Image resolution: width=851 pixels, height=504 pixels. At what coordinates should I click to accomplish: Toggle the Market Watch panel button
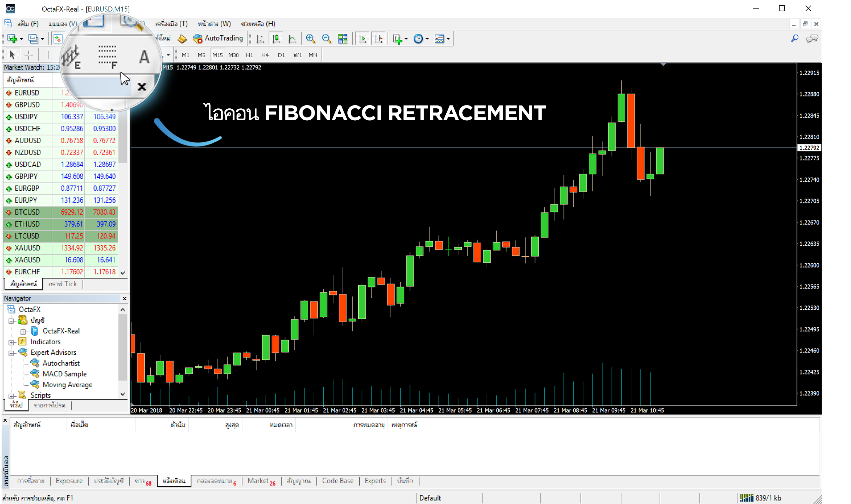pyautogui.click(x=58, y=39)
